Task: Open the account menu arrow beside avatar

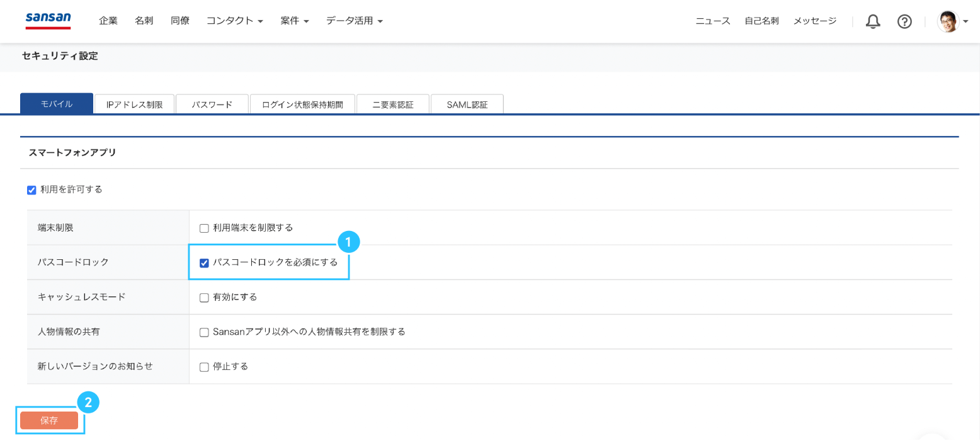Action: coord(966,22)
